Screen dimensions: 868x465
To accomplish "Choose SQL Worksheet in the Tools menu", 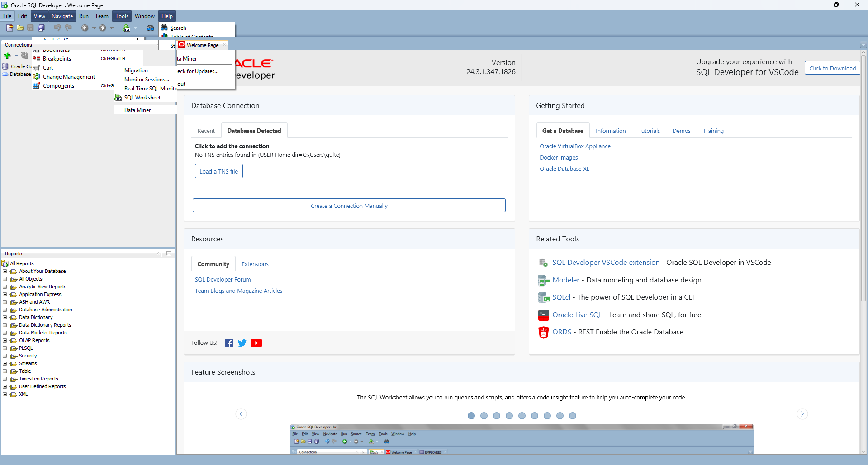I will (142, 98).
